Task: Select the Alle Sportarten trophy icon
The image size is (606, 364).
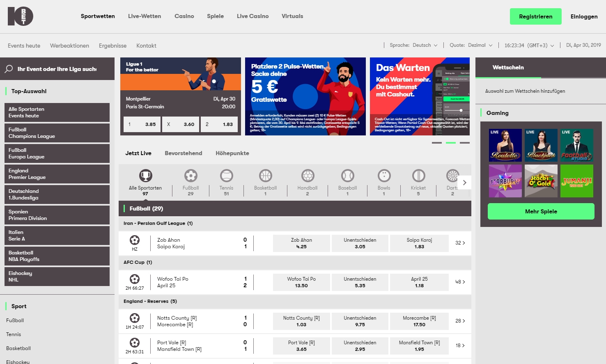Action: pos(145,176)
